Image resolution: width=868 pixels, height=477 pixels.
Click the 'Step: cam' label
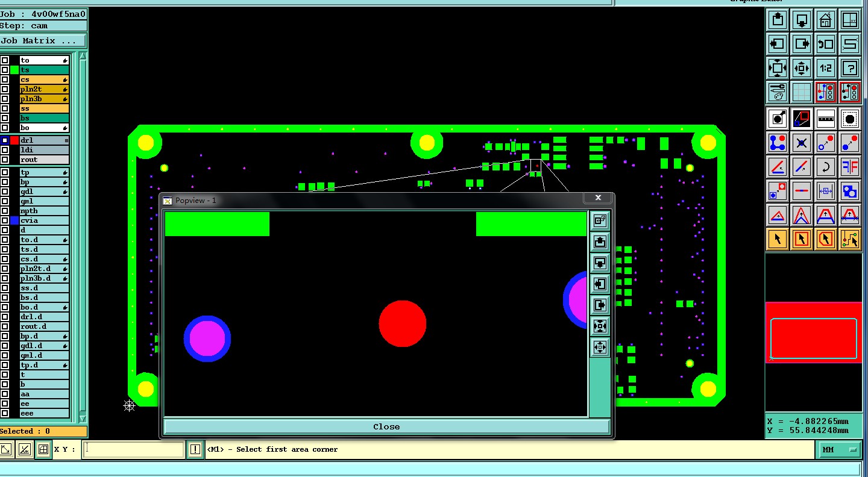(x=24, y=25)
